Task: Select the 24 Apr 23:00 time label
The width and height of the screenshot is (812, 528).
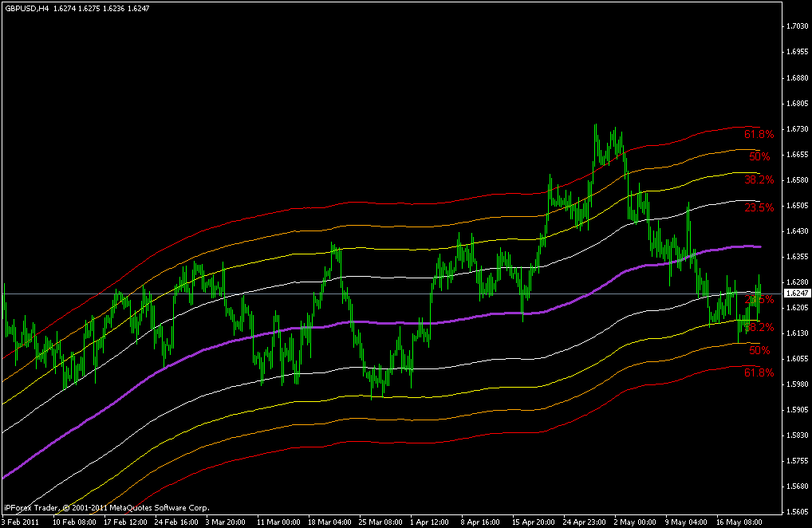Action: (585, 522)
